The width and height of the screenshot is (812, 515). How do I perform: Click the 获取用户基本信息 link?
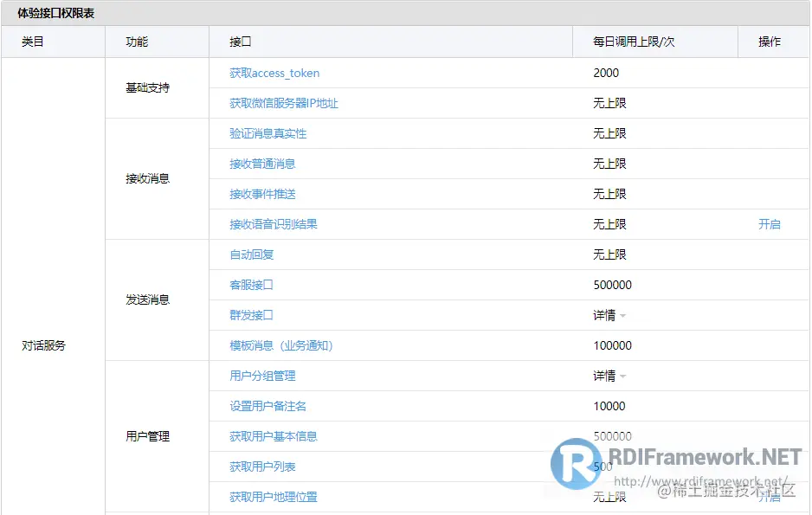[x=274, y=436]
